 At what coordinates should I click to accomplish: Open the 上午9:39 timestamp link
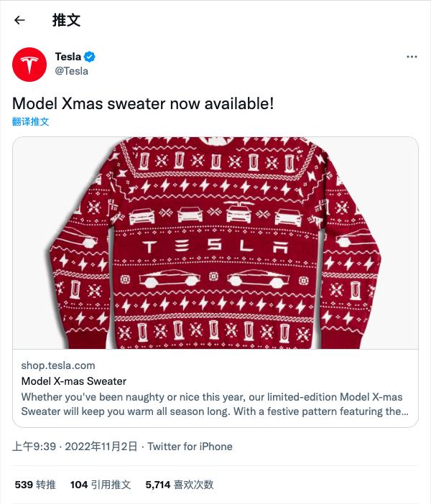click(x=35, y=446)
